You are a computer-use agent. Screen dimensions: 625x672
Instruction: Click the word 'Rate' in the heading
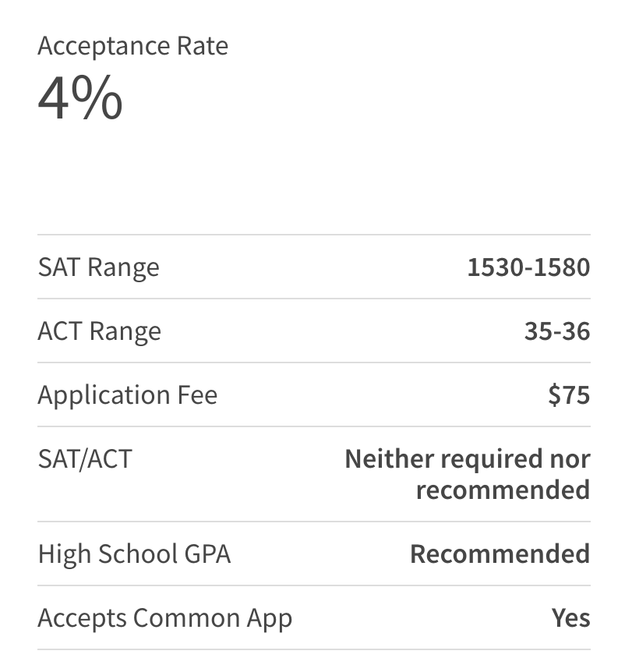pyautogui.click(x=203, y=46)
